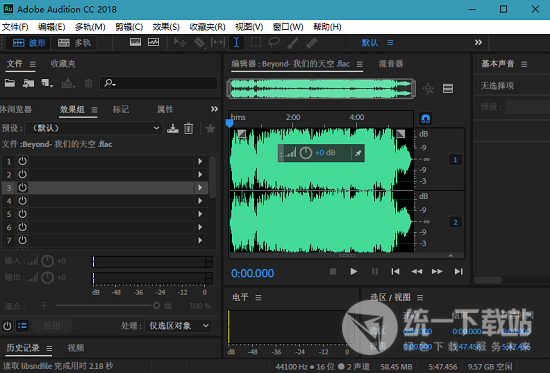Toggle power for effect slot 2
This screenshot has height=373, width=550.
click(x=22, y=174)
